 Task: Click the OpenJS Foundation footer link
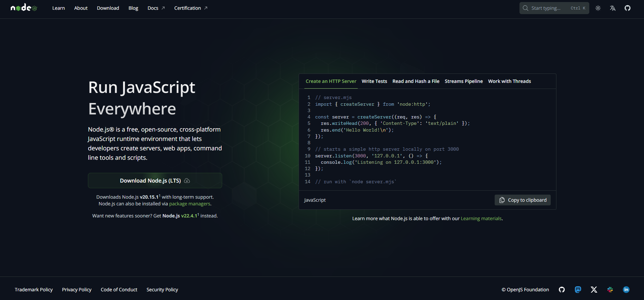point(525,290)
